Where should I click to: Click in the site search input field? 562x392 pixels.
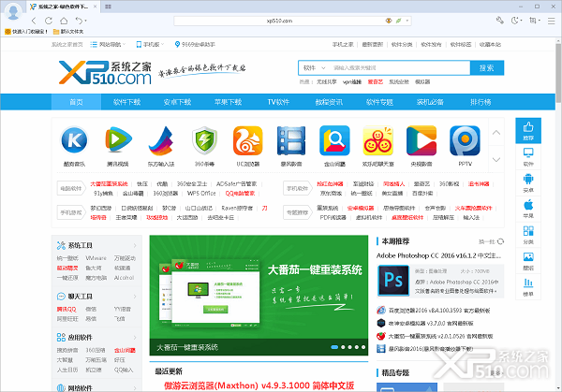coord(399,67)
